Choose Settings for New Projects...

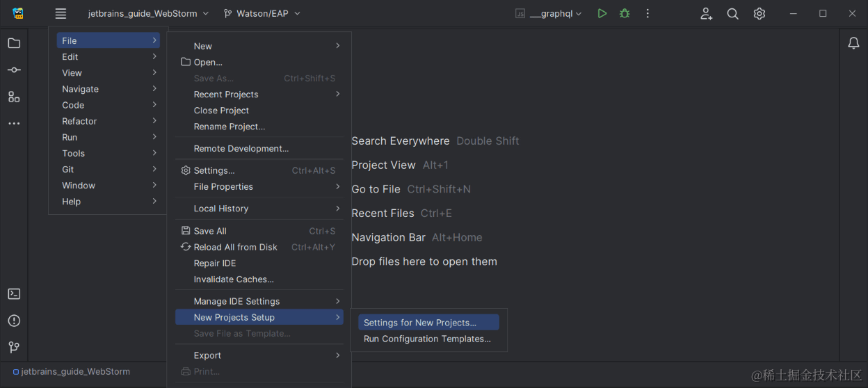428,323
